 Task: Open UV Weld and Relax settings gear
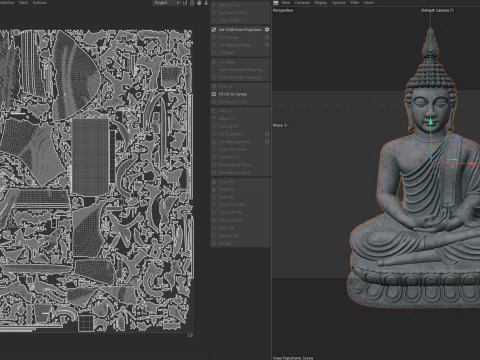[x=267, y=45]
